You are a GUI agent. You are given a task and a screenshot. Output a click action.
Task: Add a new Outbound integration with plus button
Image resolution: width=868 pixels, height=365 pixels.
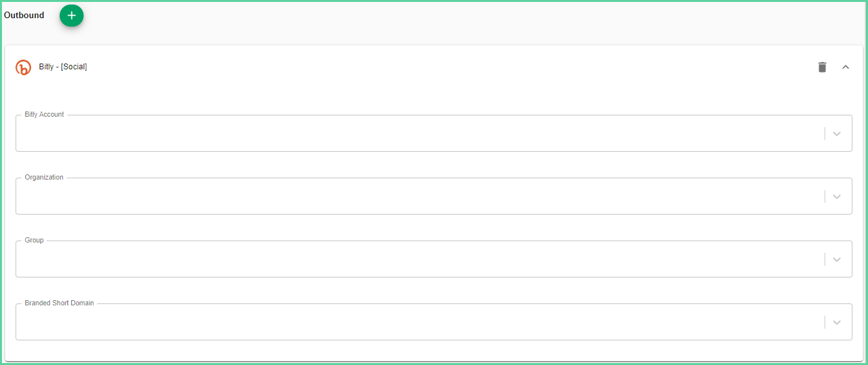coord(71,16)
